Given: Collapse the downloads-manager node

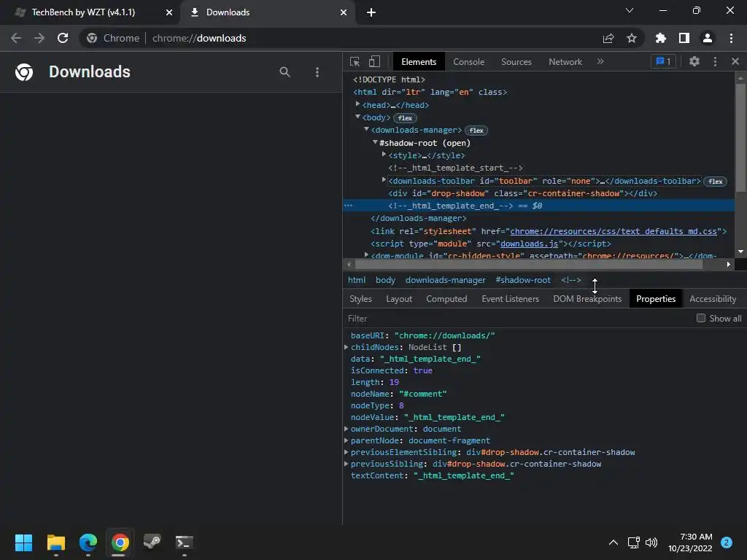Looking at the screenshot, I should click(366, 129).
